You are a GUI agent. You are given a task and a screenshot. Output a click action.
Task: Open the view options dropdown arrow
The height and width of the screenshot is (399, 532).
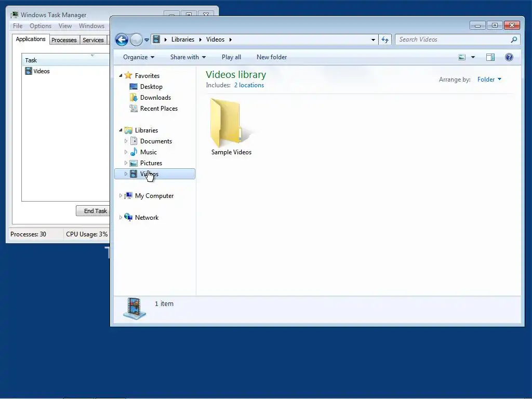(473, 57)
